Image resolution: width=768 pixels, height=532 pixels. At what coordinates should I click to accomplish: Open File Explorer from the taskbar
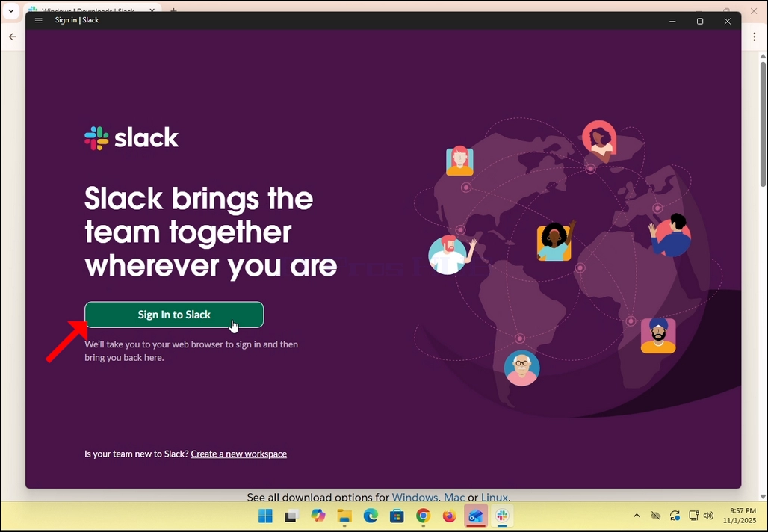pos(344,516)
